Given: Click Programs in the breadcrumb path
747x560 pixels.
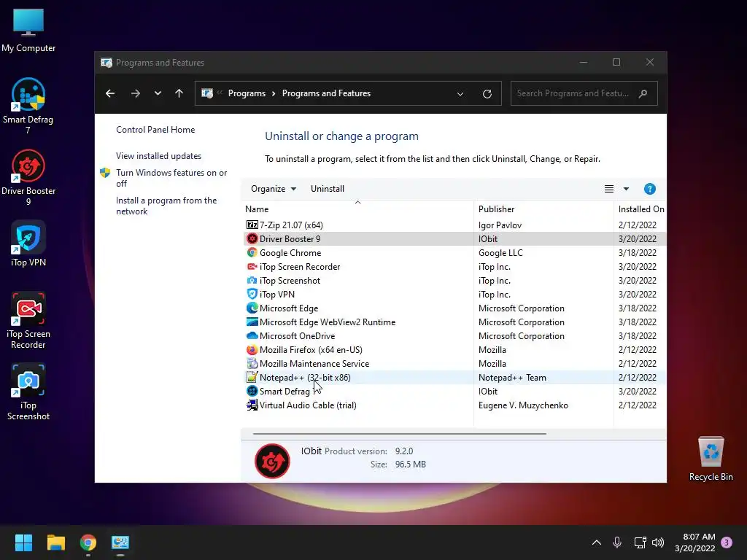Looking at the screenshot, I should coord(247,93).
